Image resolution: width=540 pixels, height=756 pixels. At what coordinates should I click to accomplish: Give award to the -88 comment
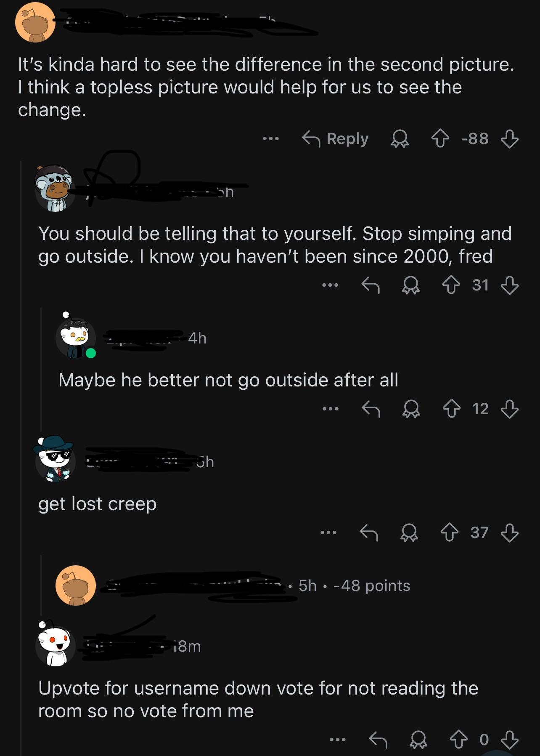click(400, 139)
